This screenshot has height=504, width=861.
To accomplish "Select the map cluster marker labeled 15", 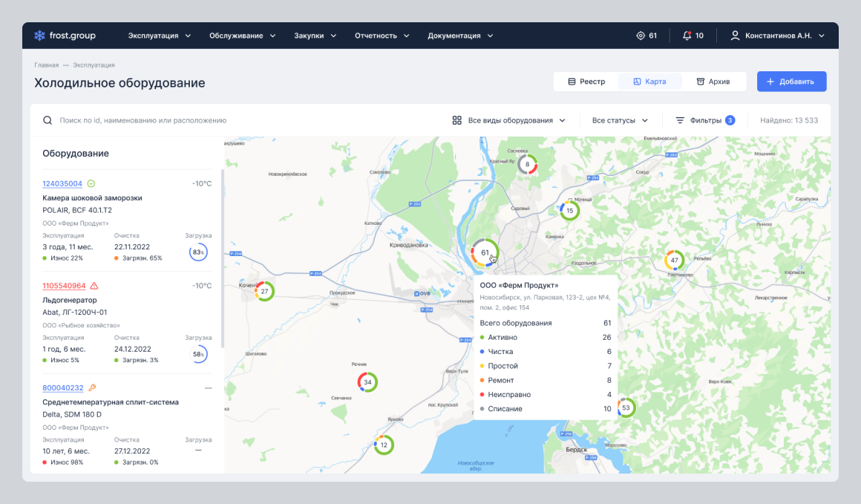I will click(x=569, y=210).
